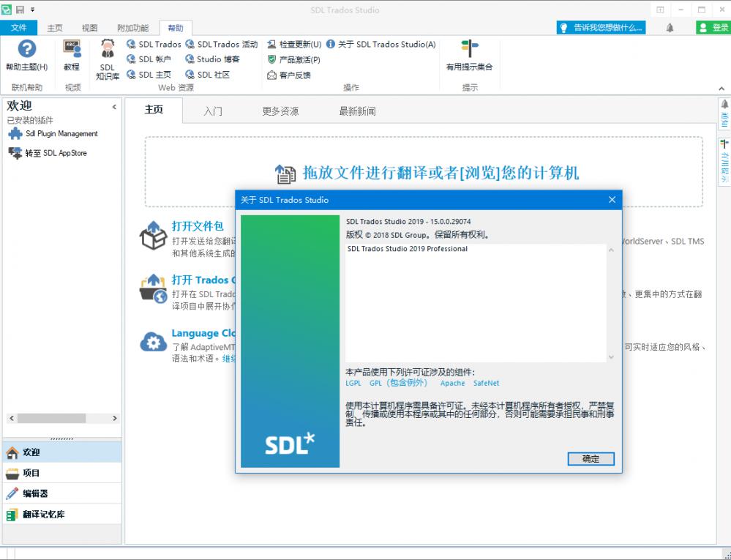Open SDL 主页 homepage link
Image resolution: width=731 pixels, height=560 pixels.
(x=149, y=75)
